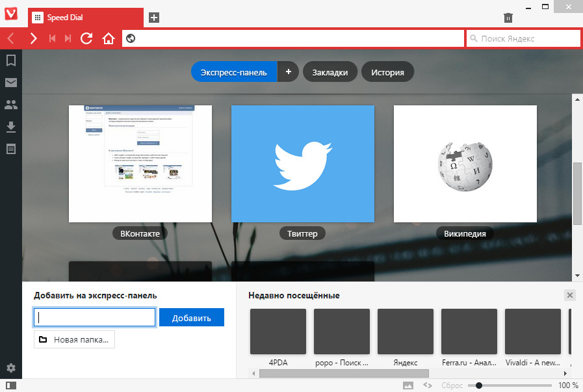The image size is (583, 392).
Task: Click the zoom slider handle
Action: (x=479, y=385)
